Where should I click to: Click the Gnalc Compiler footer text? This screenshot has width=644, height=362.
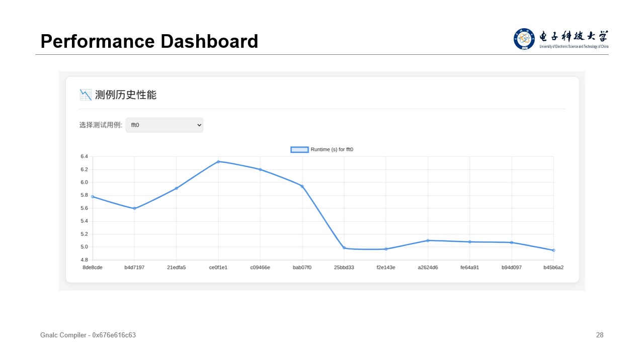pos(88,335)
